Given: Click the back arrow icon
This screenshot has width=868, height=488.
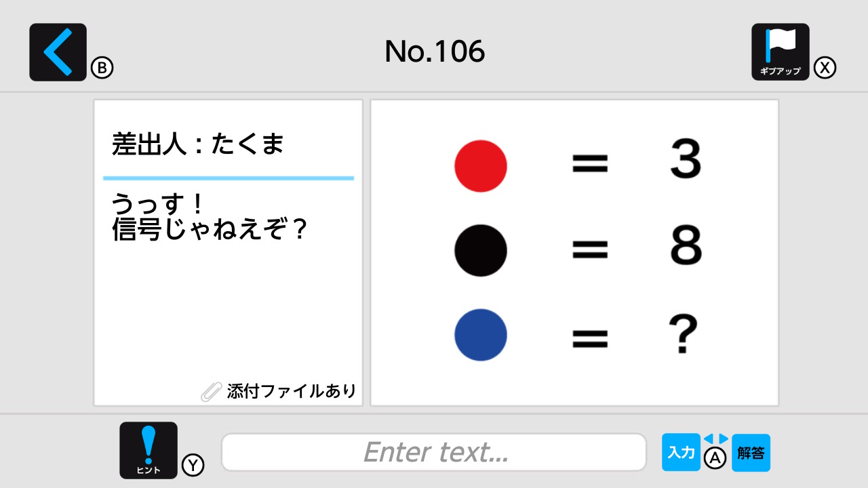Looking at the screenshot, I should pyautogui.click(x=57, y=52).
